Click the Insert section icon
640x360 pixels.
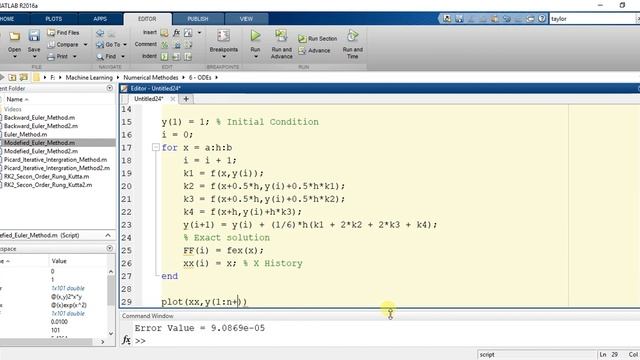point(164,33)
